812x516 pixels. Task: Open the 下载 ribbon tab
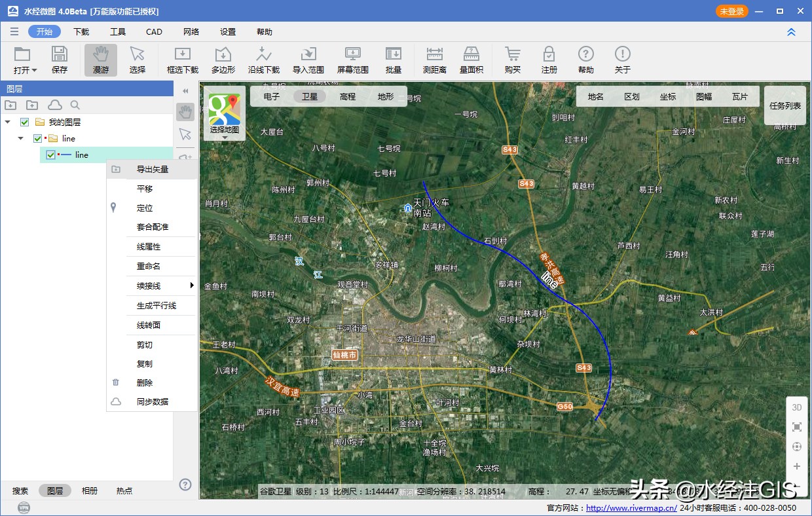point(81,31)
